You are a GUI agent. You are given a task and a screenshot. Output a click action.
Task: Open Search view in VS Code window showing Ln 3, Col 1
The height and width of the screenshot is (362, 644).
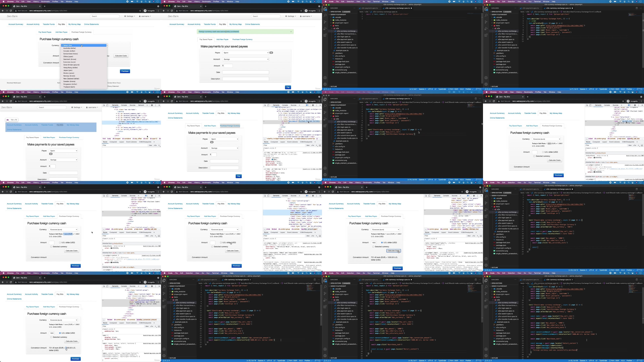point(325,15)
